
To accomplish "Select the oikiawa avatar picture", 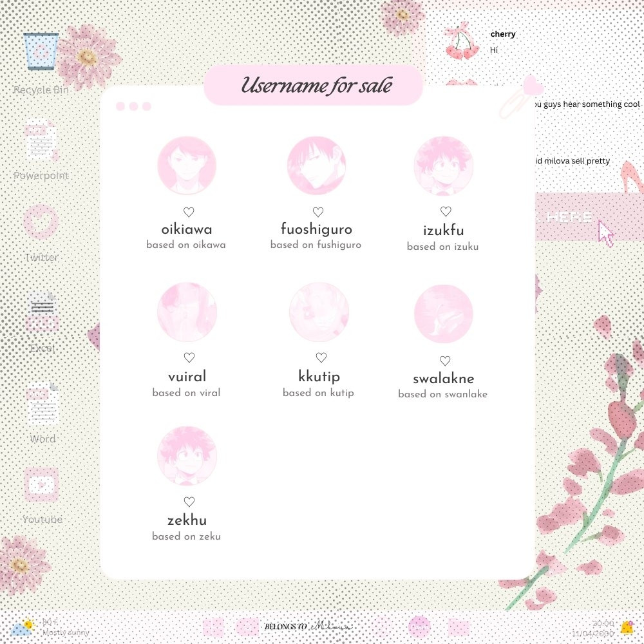I will click(187, 166).
